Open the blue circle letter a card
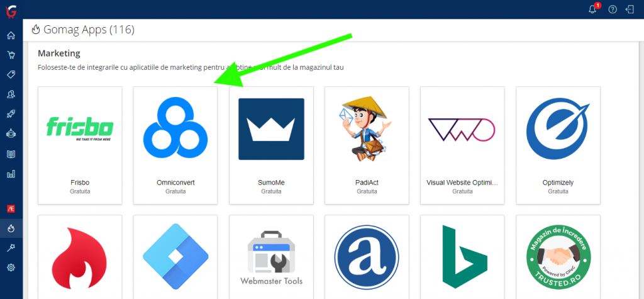The height and width of the screenshot is (299, 644). tap(367, 257)
